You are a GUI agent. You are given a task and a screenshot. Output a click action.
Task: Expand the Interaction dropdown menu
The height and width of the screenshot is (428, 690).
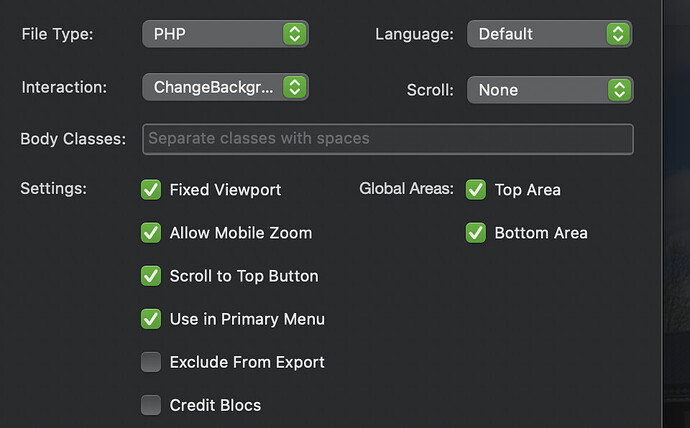224,87
